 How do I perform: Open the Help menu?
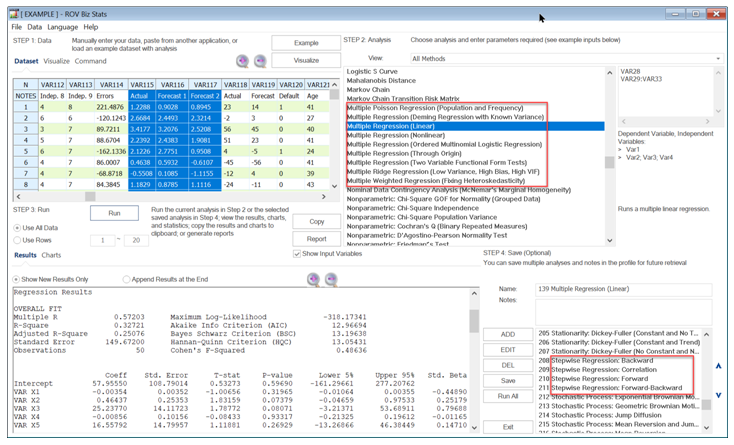(x=90, y=27)
